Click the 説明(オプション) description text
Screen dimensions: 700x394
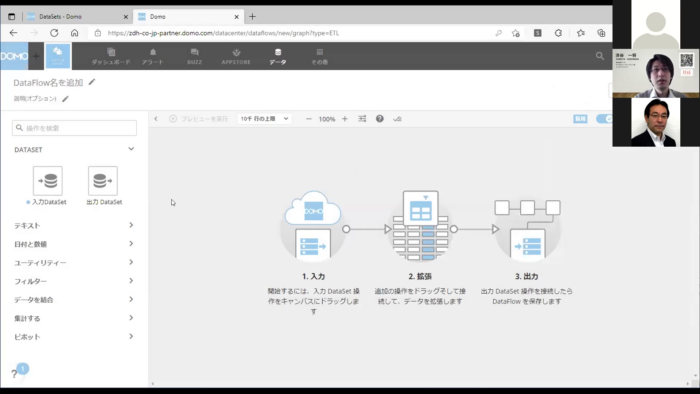(35, 99)
